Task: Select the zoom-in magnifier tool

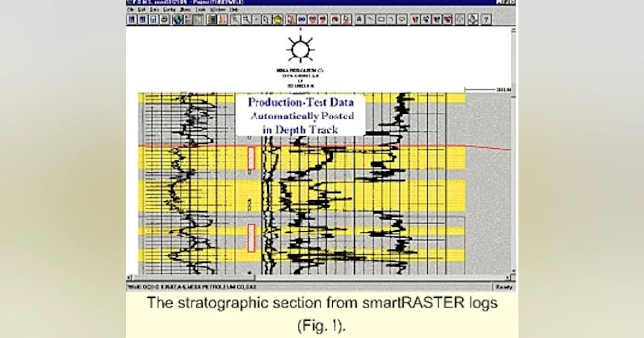Action: (236, 19)
